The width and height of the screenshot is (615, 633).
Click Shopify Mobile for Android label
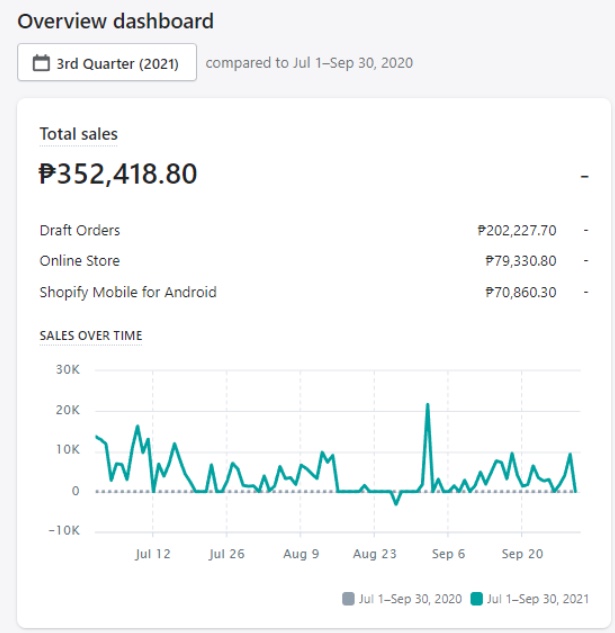(x=128, y=292)
